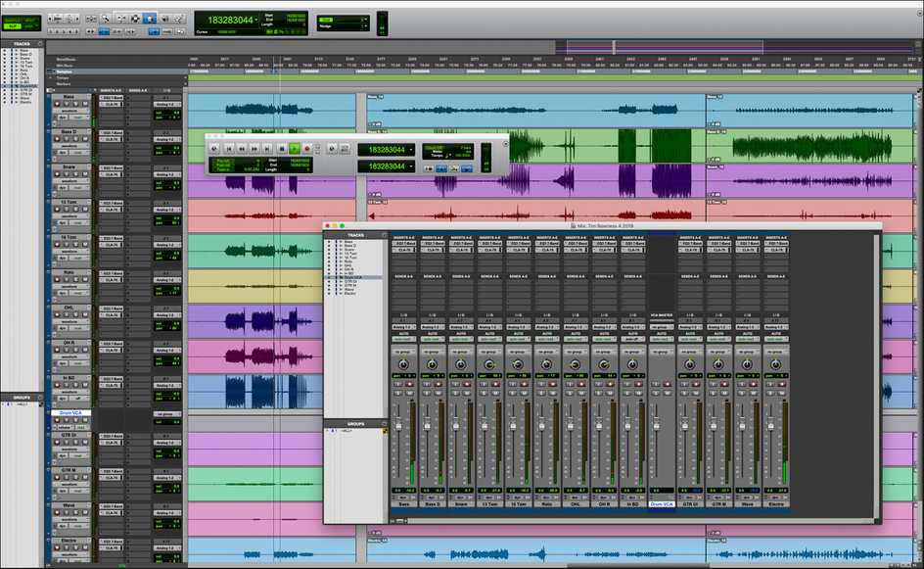Screen dimensions: 924x569
Task: Open Roto output Analog 1-2 selector
Action: (x=547, y=327)
